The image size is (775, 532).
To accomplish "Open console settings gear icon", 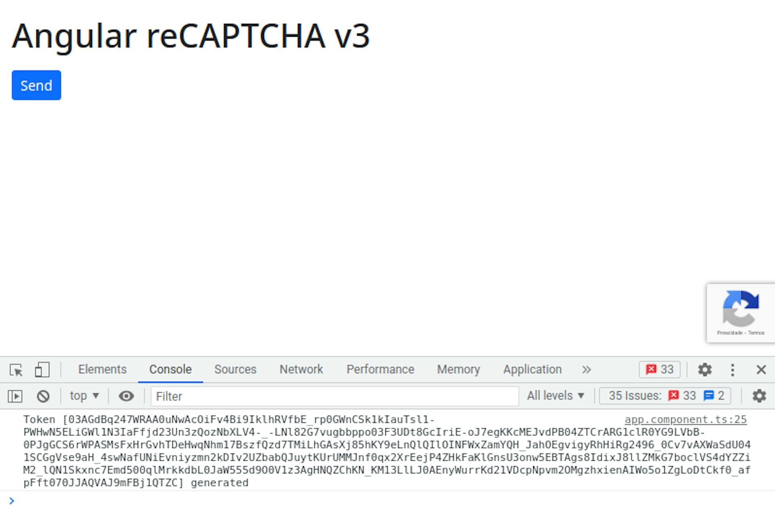I will pyautogui.click(x=759, y=396).
